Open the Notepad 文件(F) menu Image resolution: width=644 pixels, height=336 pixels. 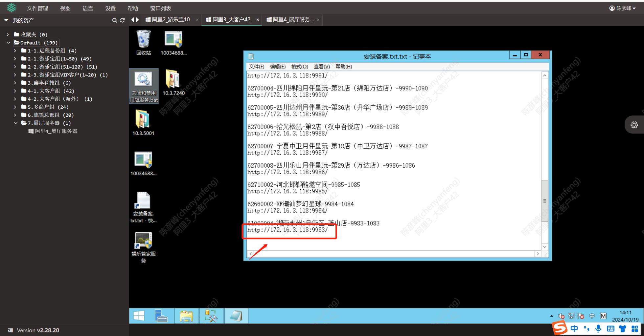256,67
